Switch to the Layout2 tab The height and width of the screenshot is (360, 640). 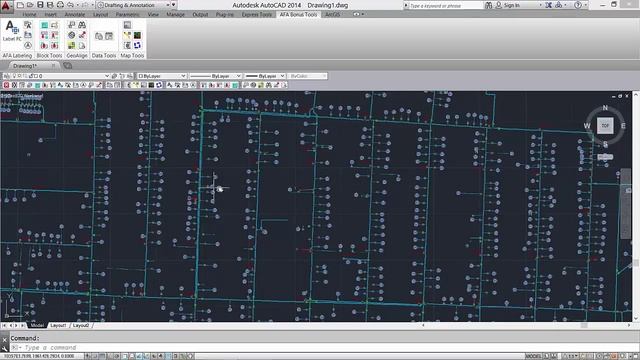(81, 325)
